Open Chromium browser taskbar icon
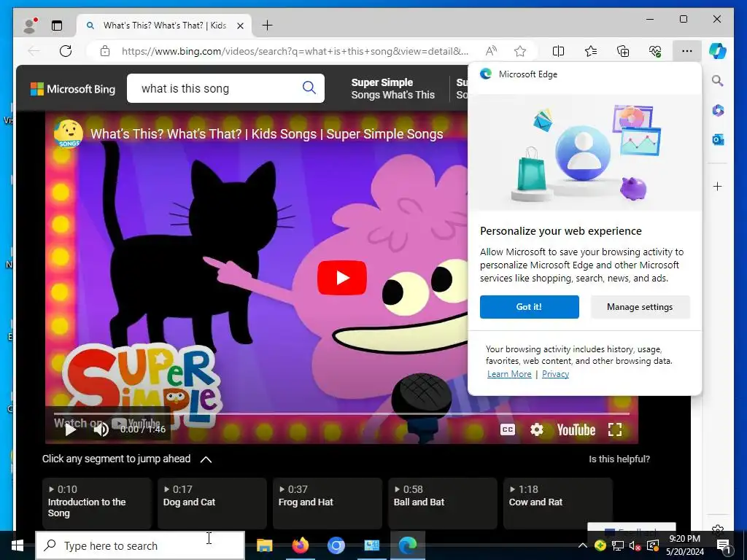Screen dimensions: 747x560 [x=336, y=545]
